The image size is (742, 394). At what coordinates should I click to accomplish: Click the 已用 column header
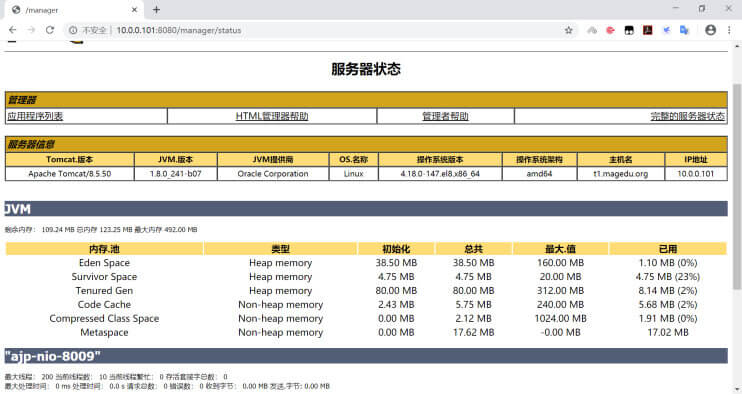click(x=668, y=249)
